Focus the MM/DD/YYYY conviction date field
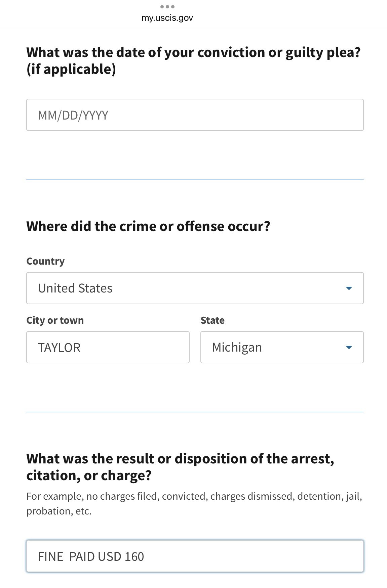 click(x=195, y=115)
